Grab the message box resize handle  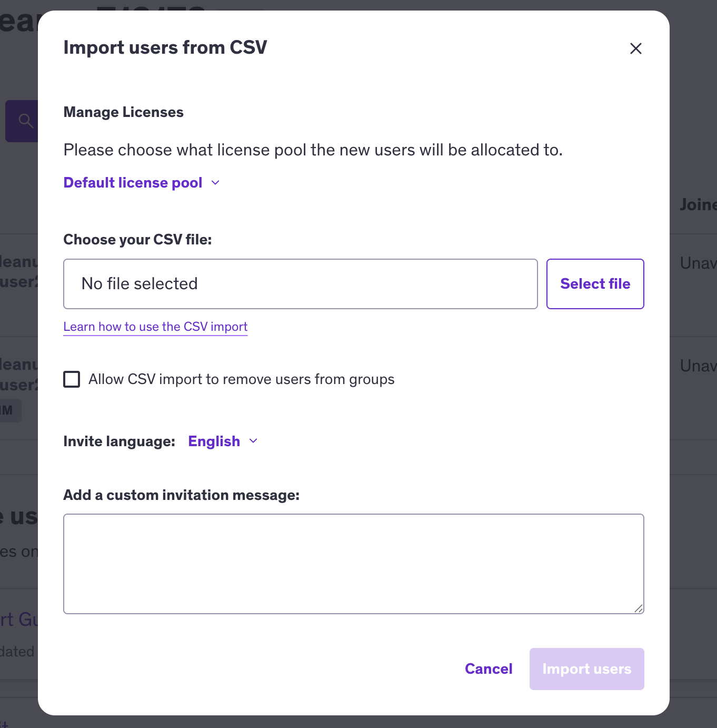click(x=638, y=608)
